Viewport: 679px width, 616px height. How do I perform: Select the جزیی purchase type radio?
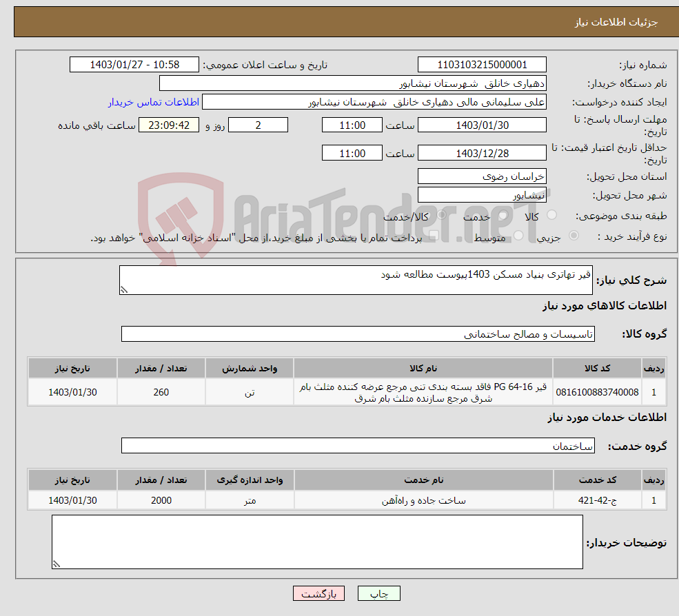point(574,236)
